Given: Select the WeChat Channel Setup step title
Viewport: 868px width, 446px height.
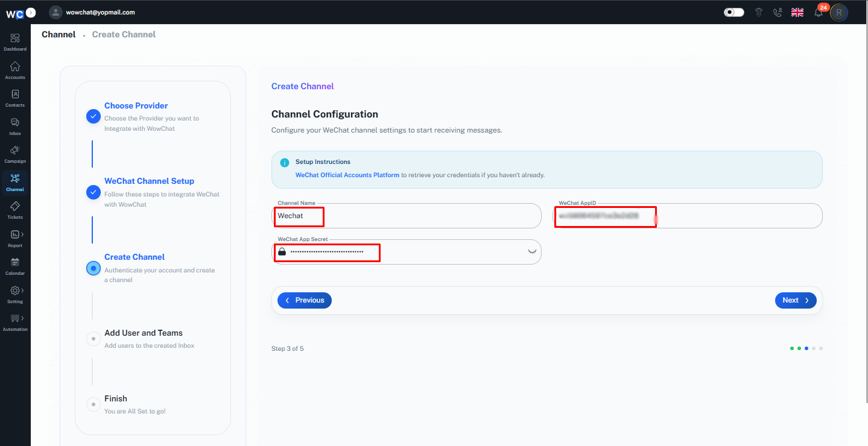Looking at the screenshot, I should coord(149,181).
